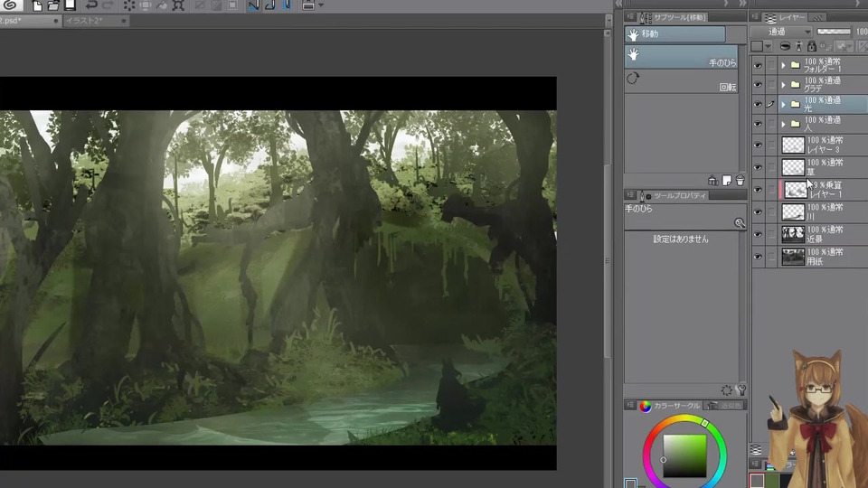Click the Undo arrow in the toolbar

[x=92, y=5]
